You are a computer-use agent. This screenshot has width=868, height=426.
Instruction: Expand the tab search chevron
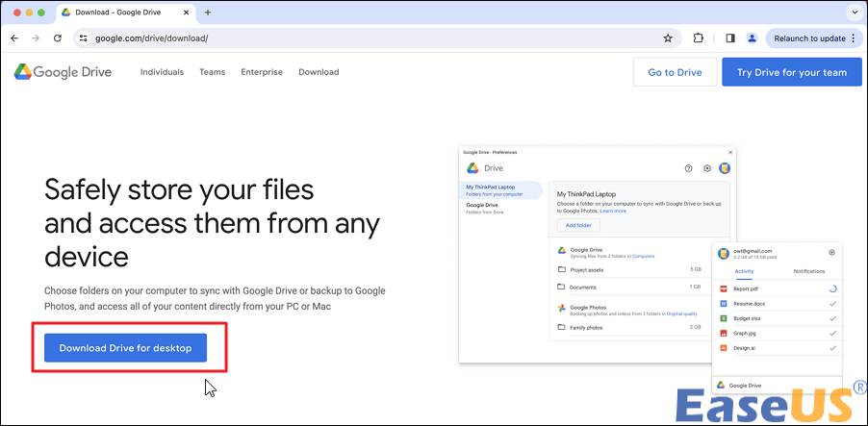point(853,13)
